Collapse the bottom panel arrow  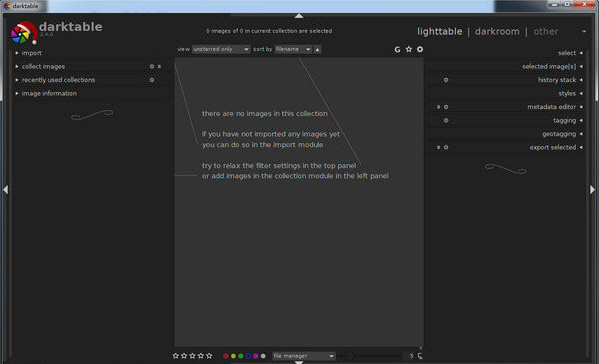point(299,362)
